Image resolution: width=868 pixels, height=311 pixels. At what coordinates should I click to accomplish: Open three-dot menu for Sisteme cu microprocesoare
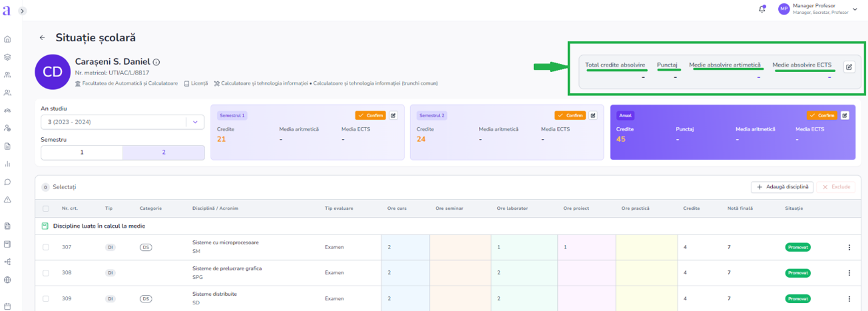click(x=849, y=247)
